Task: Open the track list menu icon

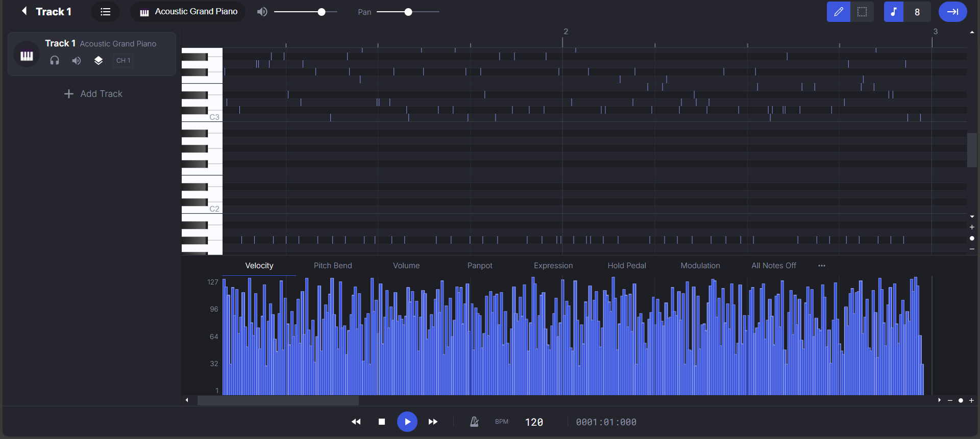Action: click(x=106, y=12)
